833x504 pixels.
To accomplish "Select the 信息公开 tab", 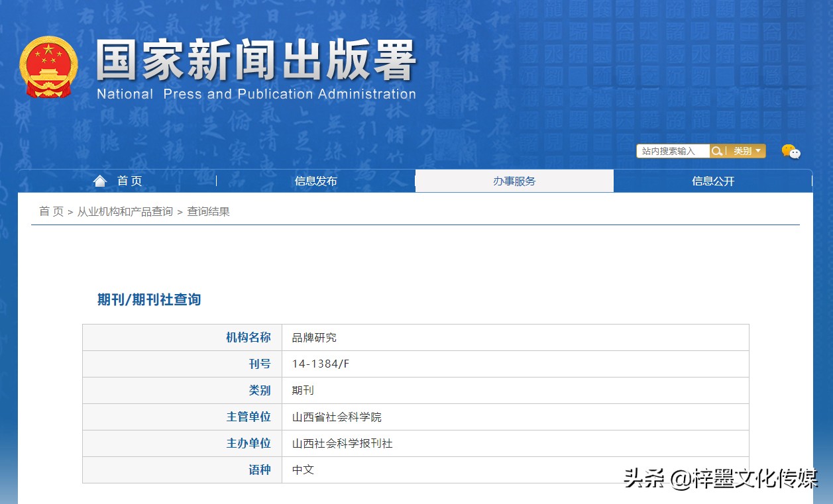I will [713, 180].
